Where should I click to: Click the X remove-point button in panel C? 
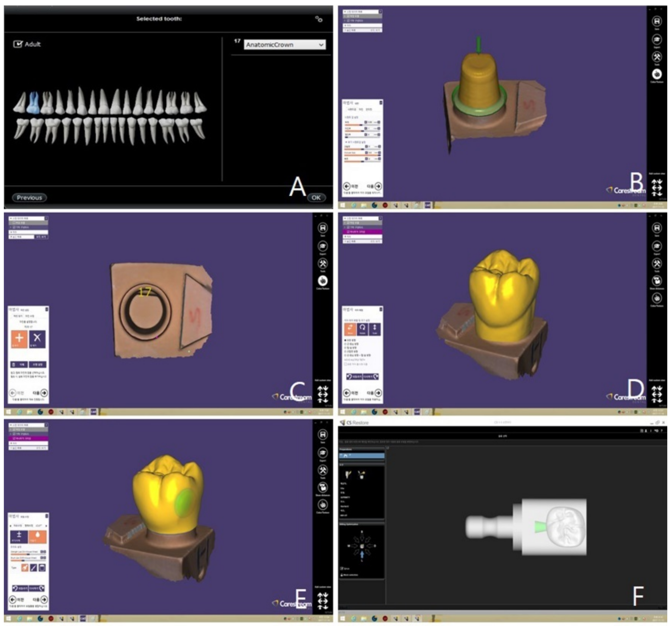point(37,339)
